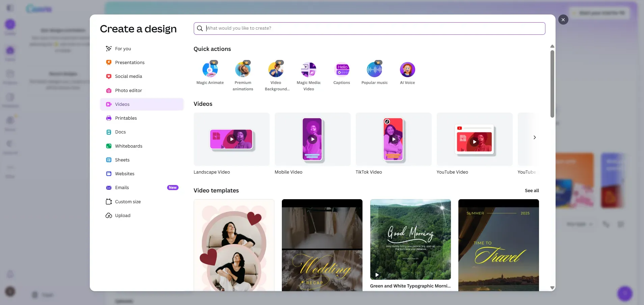The height and width of the screenshot is (305, 644).
Task: Switch to the Presentations category
Action: point(130,62)
